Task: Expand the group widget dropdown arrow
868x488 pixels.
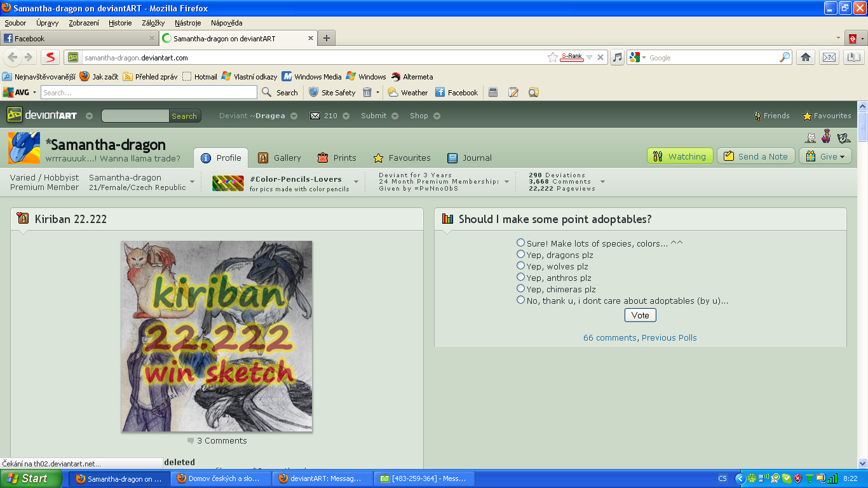Action: tap(356, 182)
